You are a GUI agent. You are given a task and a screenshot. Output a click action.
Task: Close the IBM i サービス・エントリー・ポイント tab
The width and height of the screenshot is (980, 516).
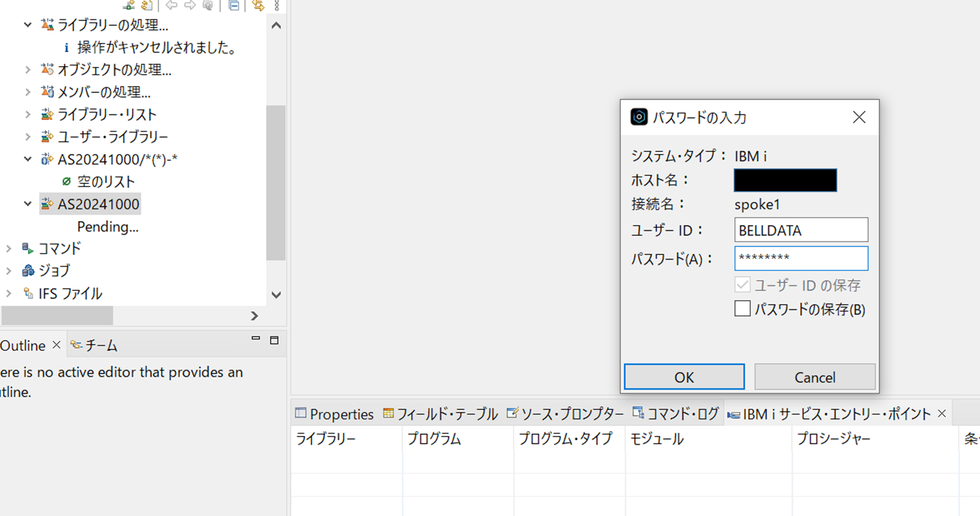coord(942,414)
